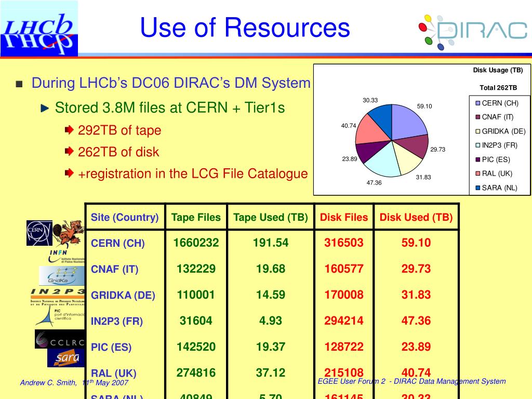The height and width of the screenshot is (399, 532).
Task: Click the 'GRIDKA (DE)' table row label
Action: click(x=123, y=295)
